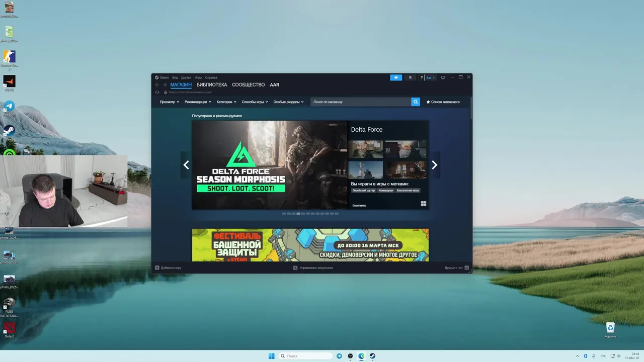Screen dimensions: 644x362
Task: Open the Корзина recycle bin
Action: click(610, 330)
